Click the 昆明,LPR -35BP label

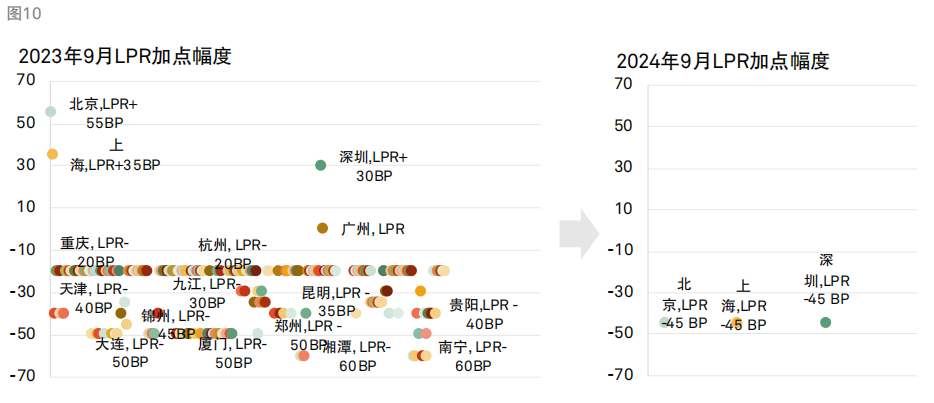[x=336, y=302]
